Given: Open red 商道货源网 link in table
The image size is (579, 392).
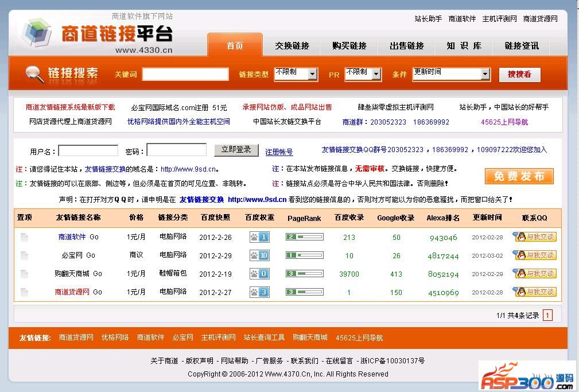Looking at the screenshot, I should (72, 292).
